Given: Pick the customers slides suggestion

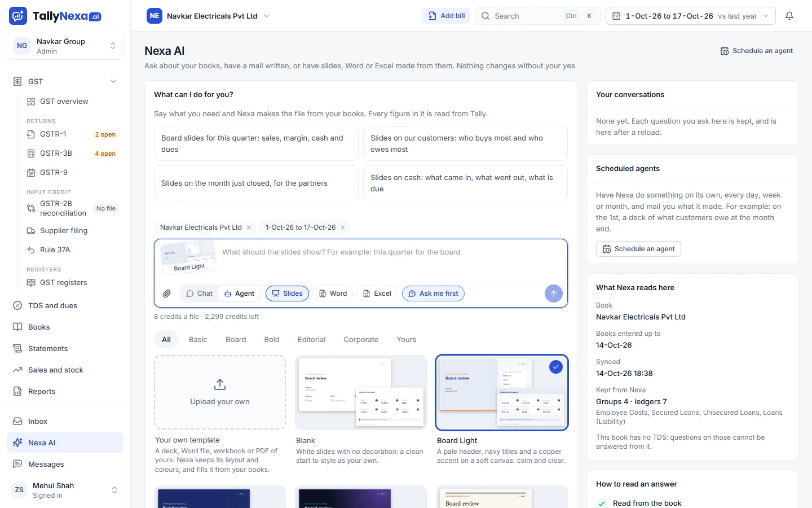Looking at the screenshot, I should point(465,143).
